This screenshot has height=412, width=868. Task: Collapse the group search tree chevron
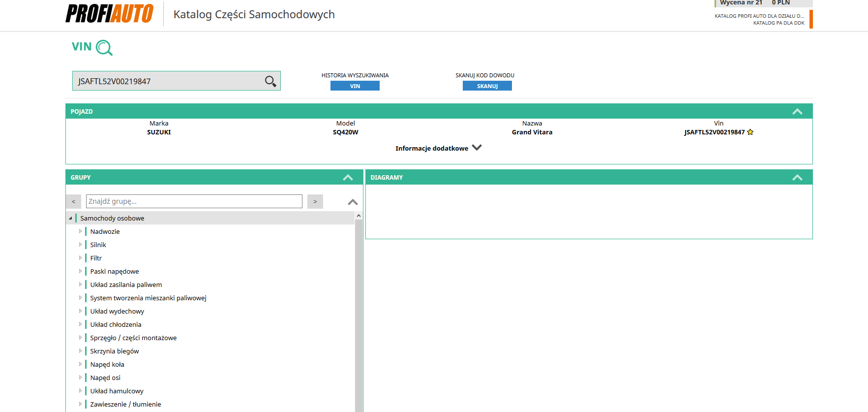click(353, 202)
